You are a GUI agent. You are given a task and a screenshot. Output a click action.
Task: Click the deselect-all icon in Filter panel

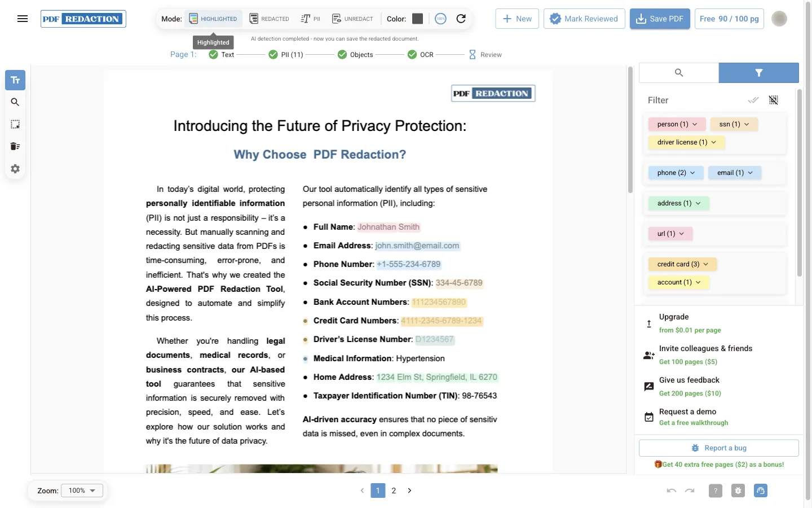774,100
